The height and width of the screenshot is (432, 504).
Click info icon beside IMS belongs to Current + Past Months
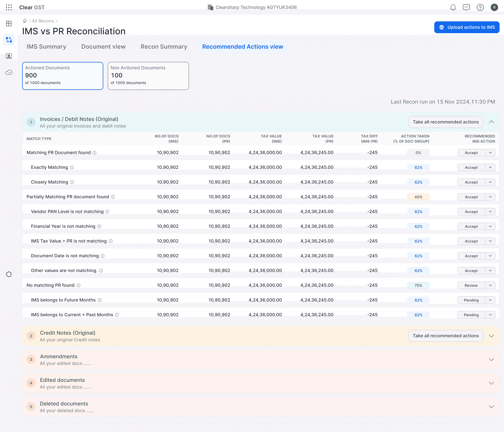pos(117,315)
